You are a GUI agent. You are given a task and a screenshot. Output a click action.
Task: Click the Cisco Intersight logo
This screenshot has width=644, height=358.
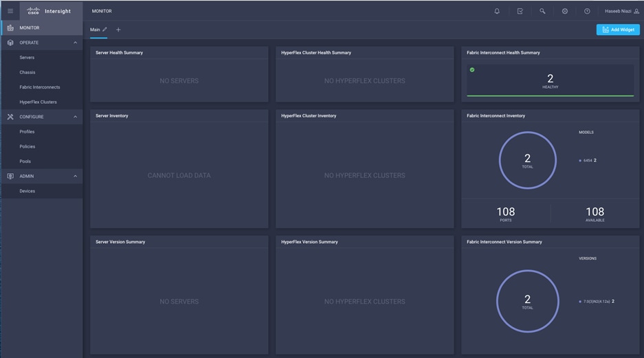coord(49,11)
